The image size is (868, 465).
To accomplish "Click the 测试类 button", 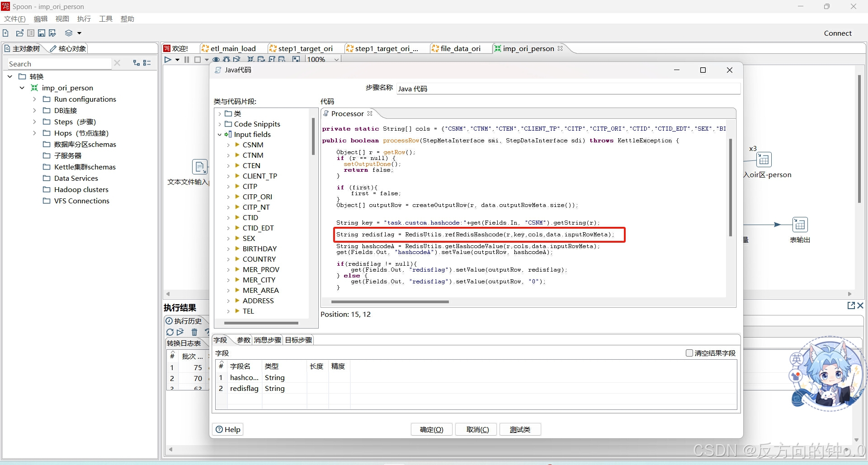I will pyautogui.click(x=520, y=429).
